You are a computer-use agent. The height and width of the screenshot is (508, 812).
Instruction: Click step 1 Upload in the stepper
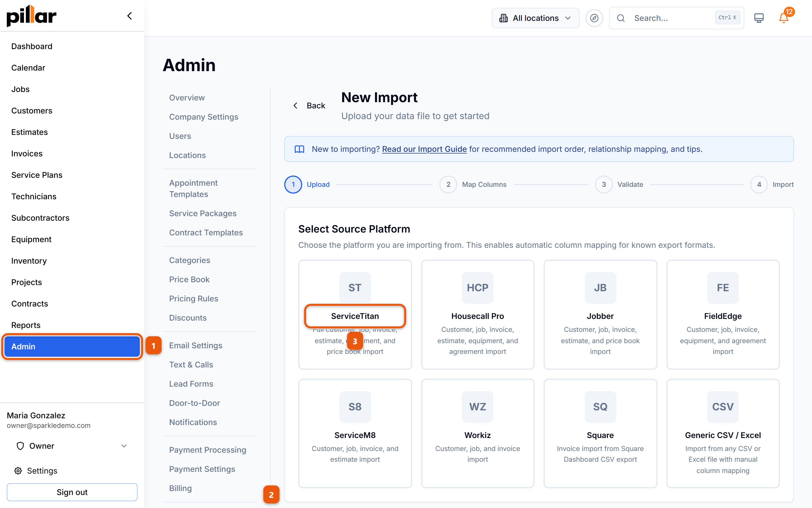[x=307, y=185]
